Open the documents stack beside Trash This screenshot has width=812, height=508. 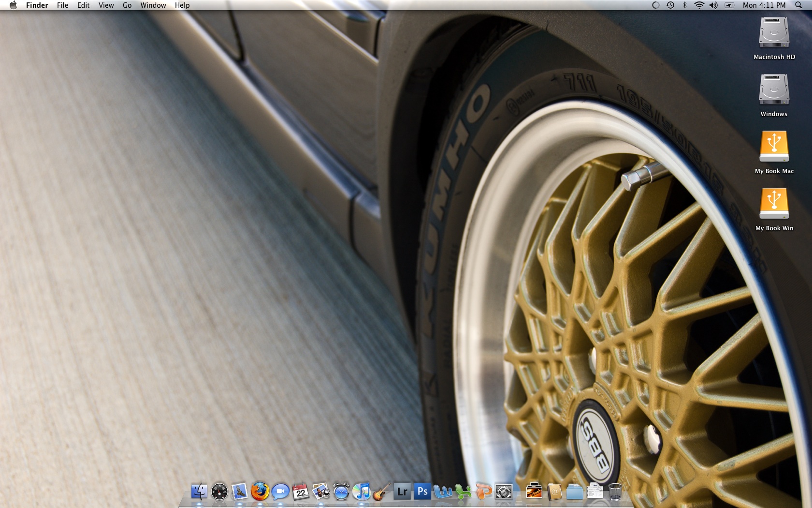click(x=595, y=492)
